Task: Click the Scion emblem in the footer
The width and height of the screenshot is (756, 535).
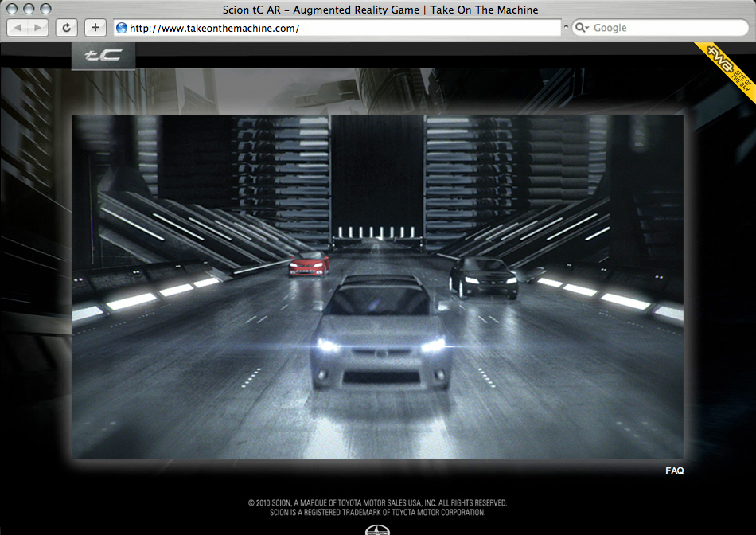Action: click(x=377, y=529)
